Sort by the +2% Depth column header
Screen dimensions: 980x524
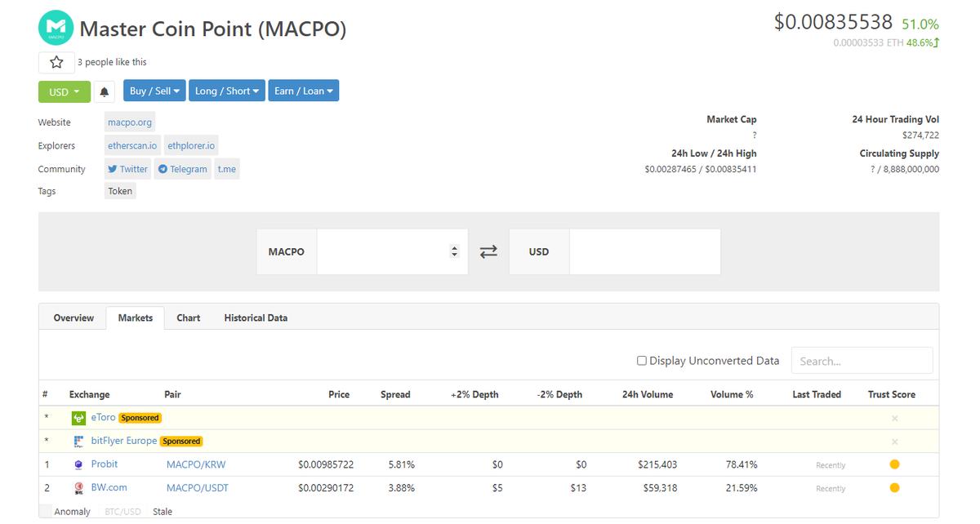point(474,394)
